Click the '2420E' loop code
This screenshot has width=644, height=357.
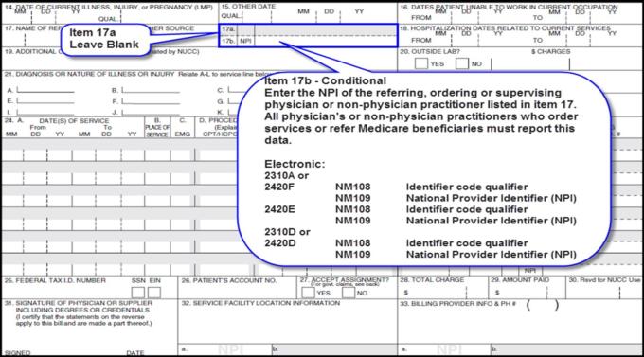[x=279, y=209]
